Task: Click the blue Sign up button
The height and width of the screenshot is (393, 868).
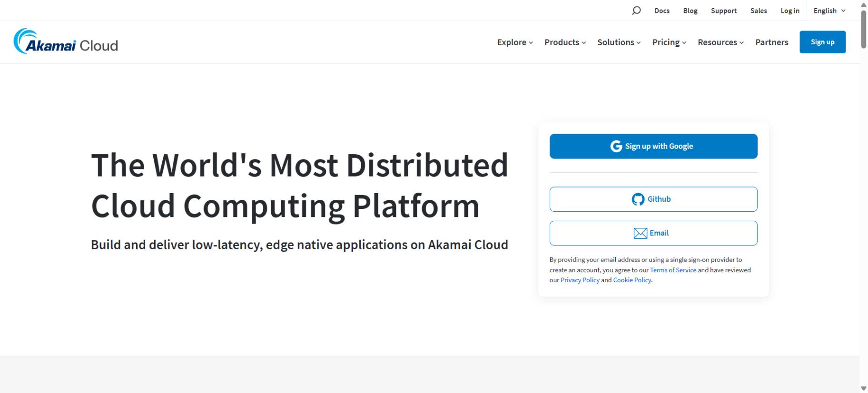Action: click(822, 42)
